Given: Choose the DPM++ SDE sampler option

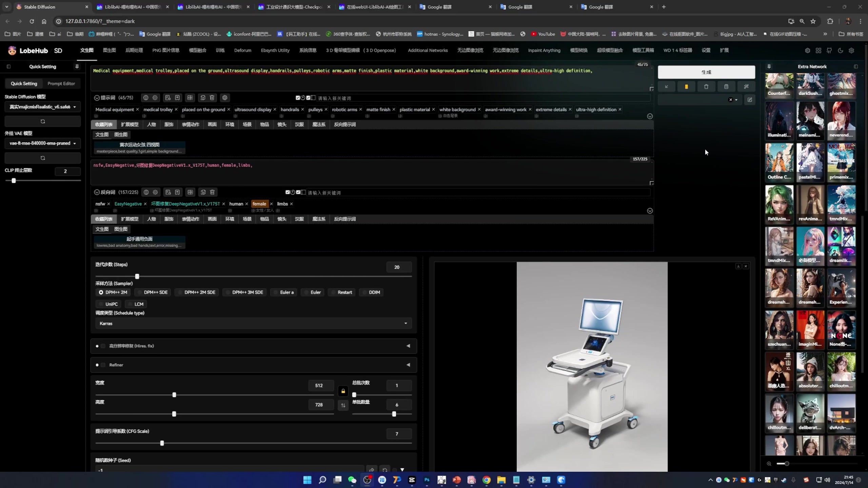Looking at the screenshot, I should 152,292.
